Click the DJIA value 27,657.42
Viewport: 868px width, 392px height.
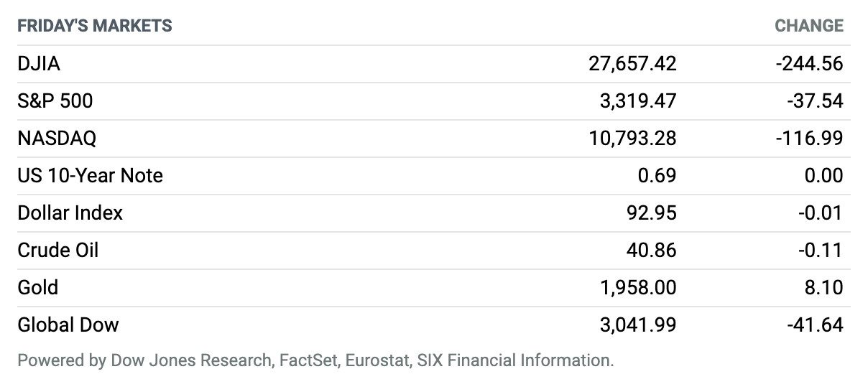click(632, 64)
